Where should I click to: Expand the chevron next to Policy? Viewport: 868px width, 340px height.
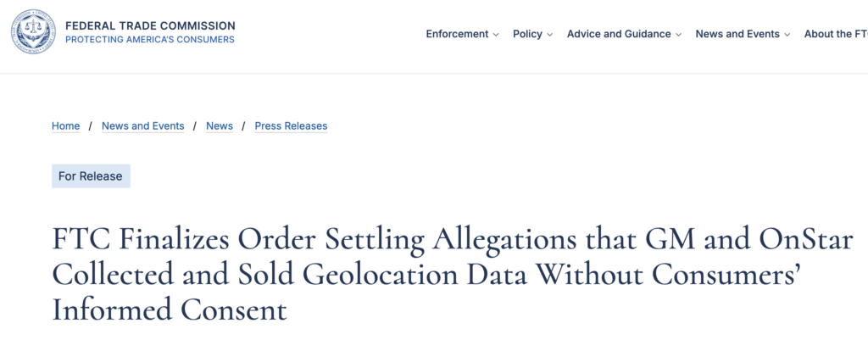pyautogui.click(x=550, y=35)
